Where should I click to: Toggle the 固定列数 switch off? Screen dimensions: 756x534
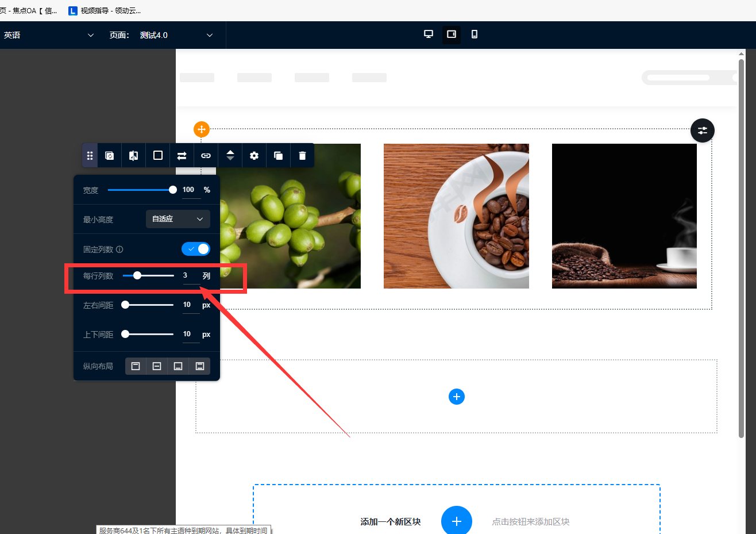(x=196, y=249)
